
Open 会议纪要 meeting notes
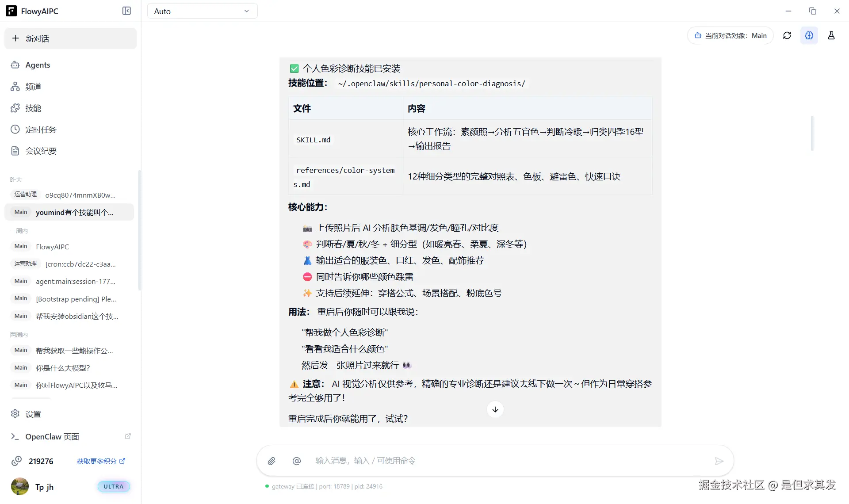click(41, 151)
